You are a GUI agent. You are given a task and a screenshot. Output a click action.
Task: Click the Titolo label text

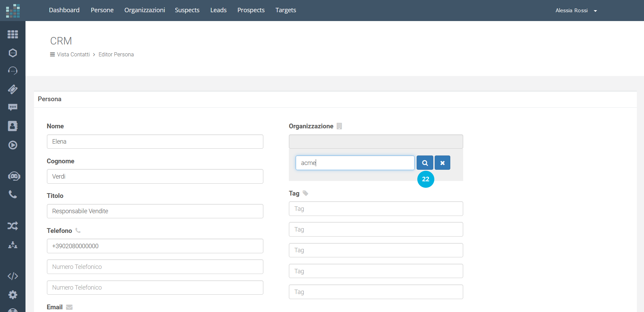55,196
